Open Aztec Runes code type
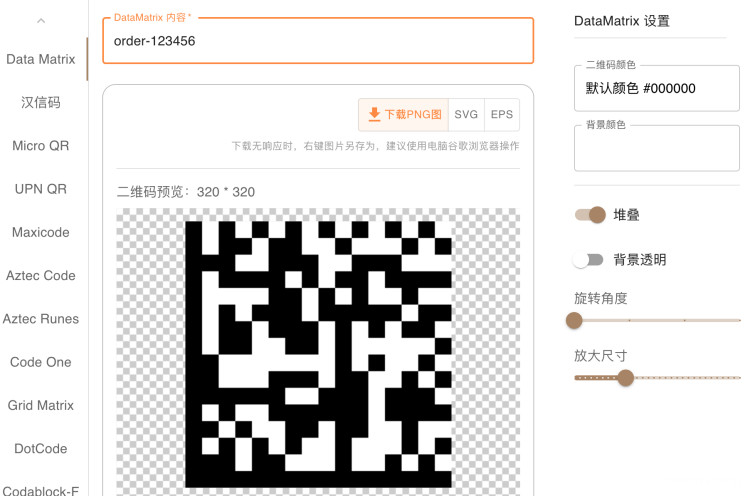Viewport: 750px width, 496px height. tap(41, 319)
